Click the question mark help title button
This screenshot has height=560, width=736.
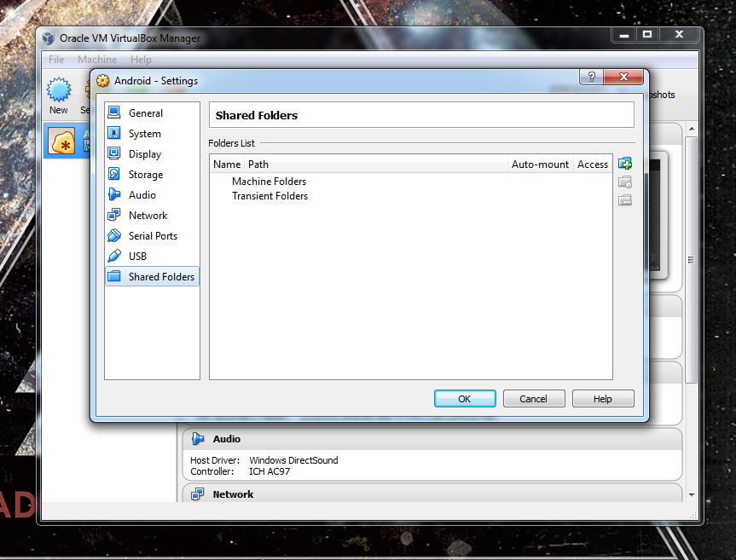pyautogui.click(x=591, y=77)
